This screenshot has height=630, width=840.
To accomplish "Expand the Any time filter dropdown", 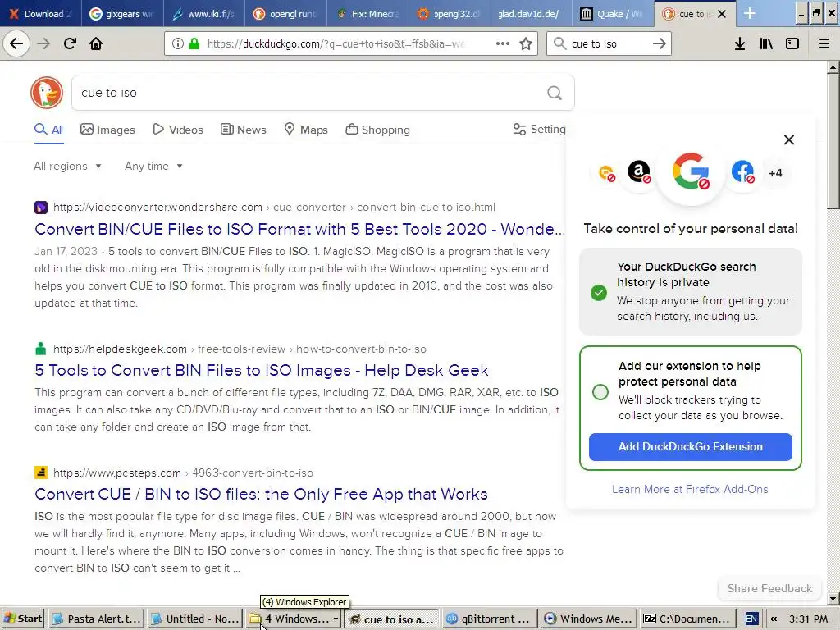I will tap(153, 166).
